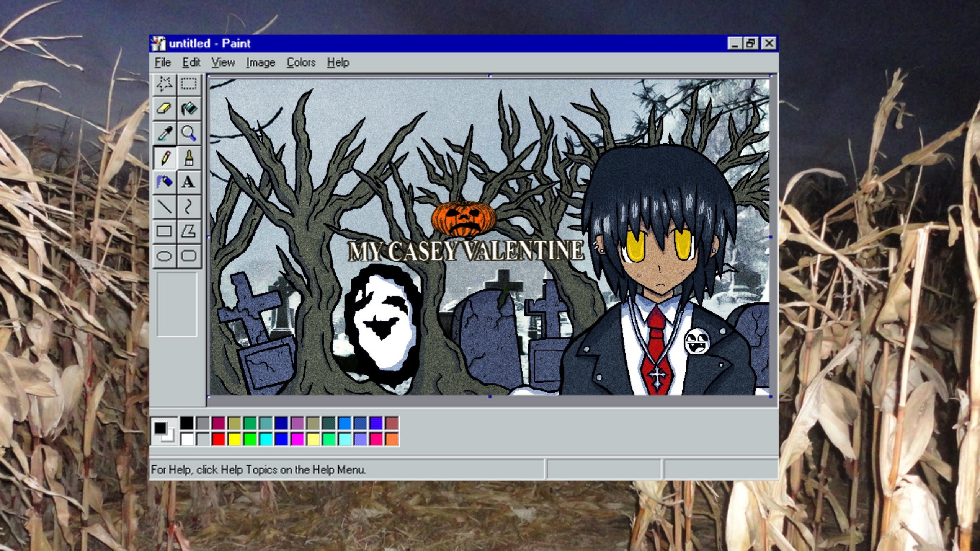Open the Image menu

(x=260, y=62)
